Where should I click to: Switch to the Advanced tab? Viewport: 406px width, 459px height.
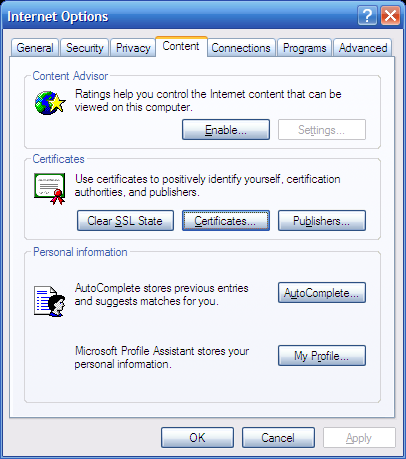(363, 48)
